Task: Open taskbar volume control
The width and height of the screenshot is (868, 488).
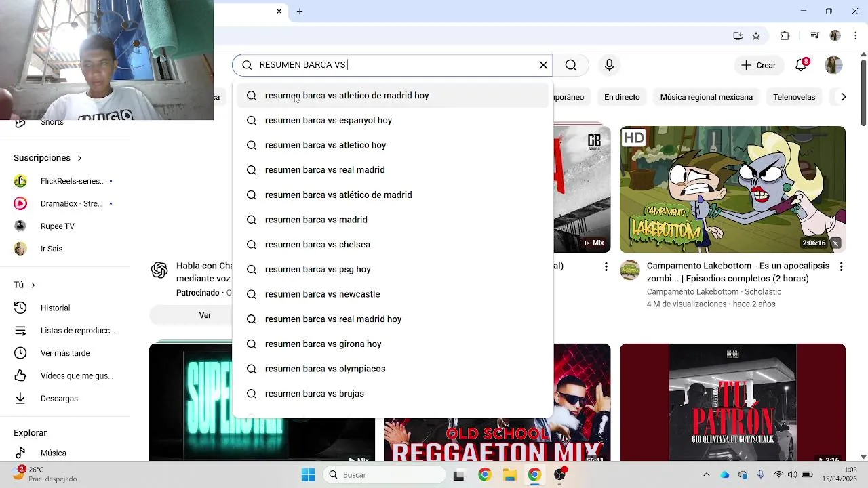Action: point(792,475)
